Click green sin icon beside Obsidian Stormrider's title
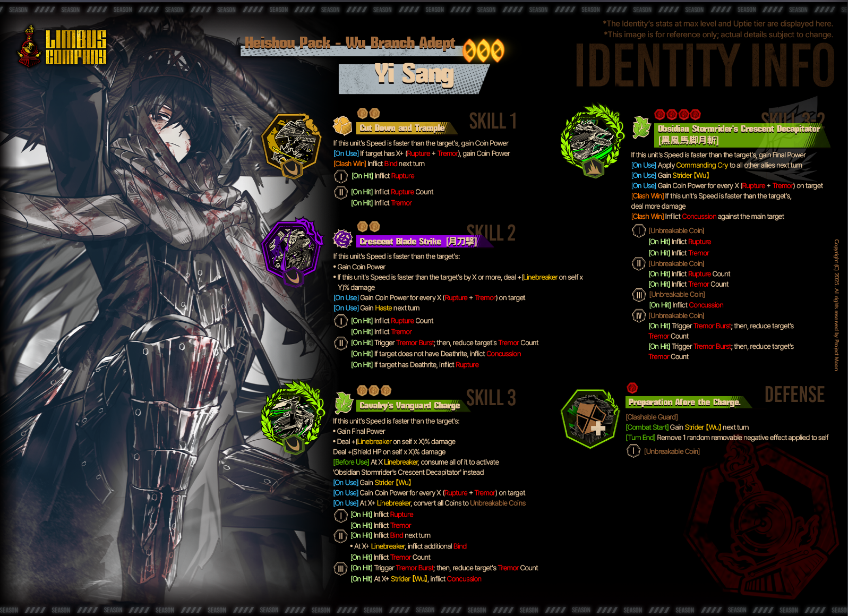This screenshot has width=848, height=616. point(641,128)
